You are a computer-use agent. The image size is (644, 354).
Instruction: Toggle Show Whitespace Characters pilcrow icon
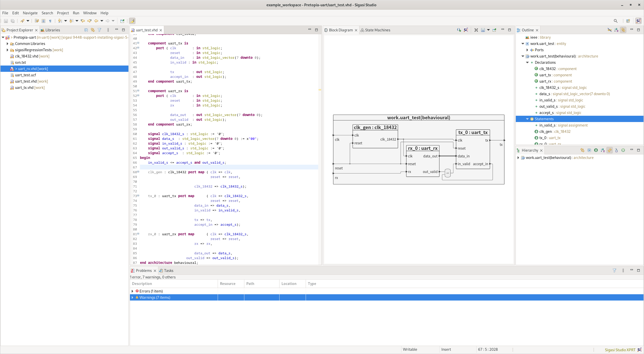coord(50,21)
